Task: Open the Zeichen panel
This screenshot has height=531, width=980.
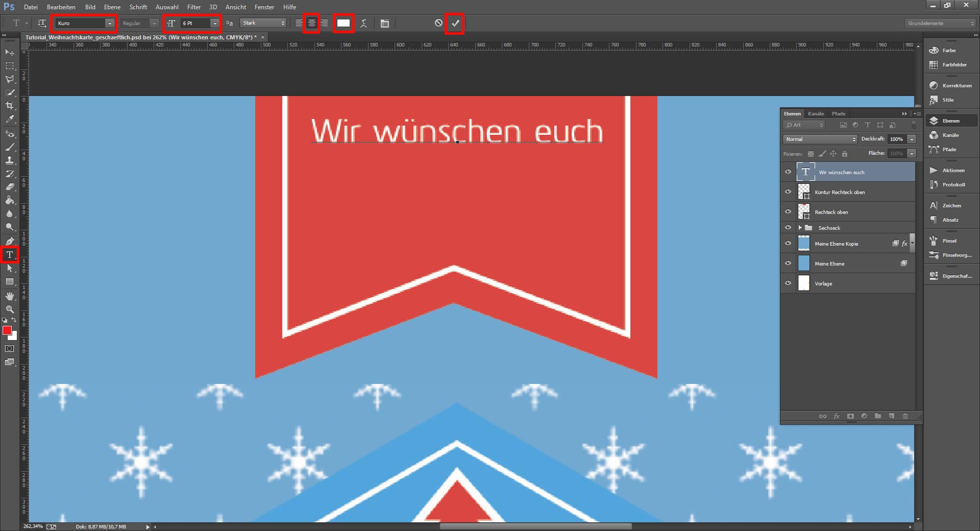Action: pyautogui.click(x=950, y=205)
